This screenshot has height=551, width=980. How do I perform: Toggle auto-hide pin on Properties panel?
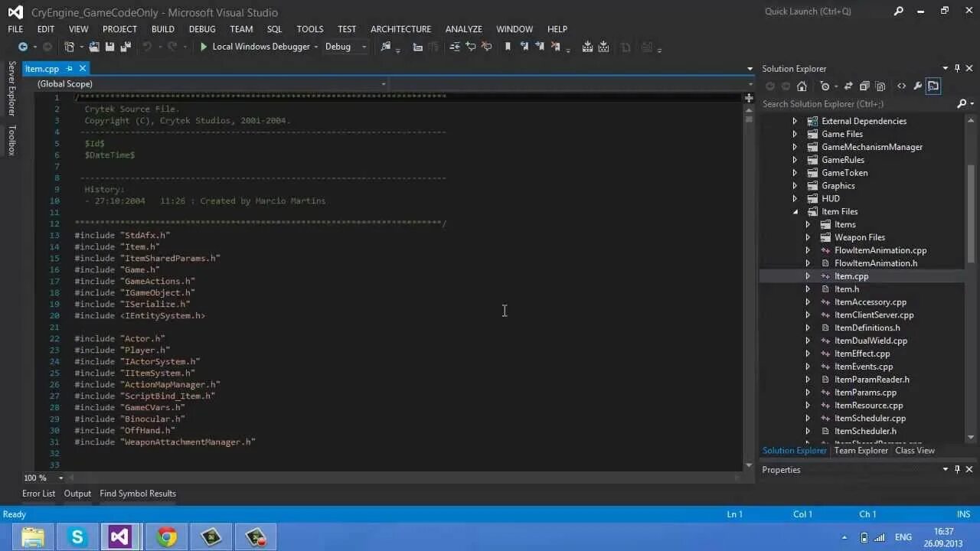click(x=957, y=470)
